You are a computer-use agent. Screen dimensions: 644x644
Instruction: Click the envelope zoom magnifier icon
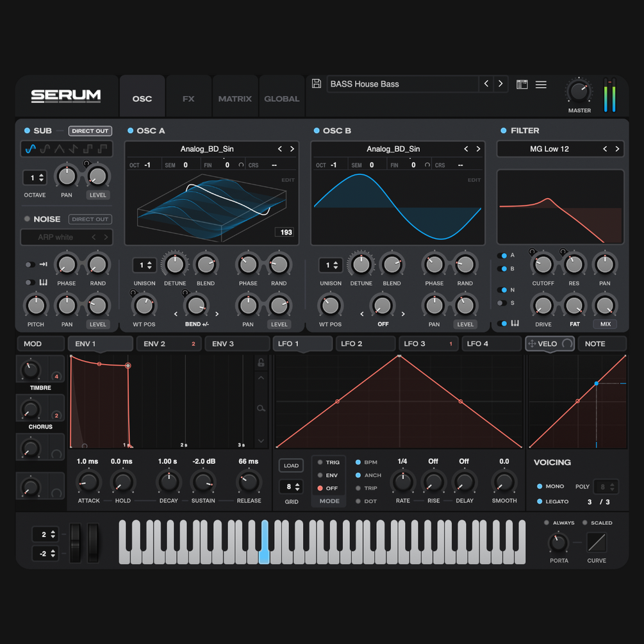click(x=261, y=408)
